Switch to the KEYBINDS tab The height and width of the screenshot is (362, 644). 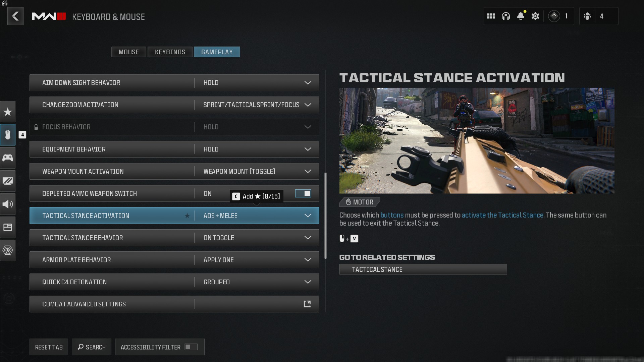(170, 52)
